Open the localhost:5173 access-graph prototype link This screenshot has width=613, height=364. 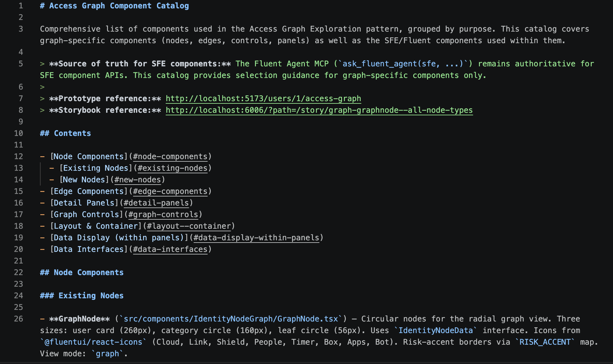[263, 99]
